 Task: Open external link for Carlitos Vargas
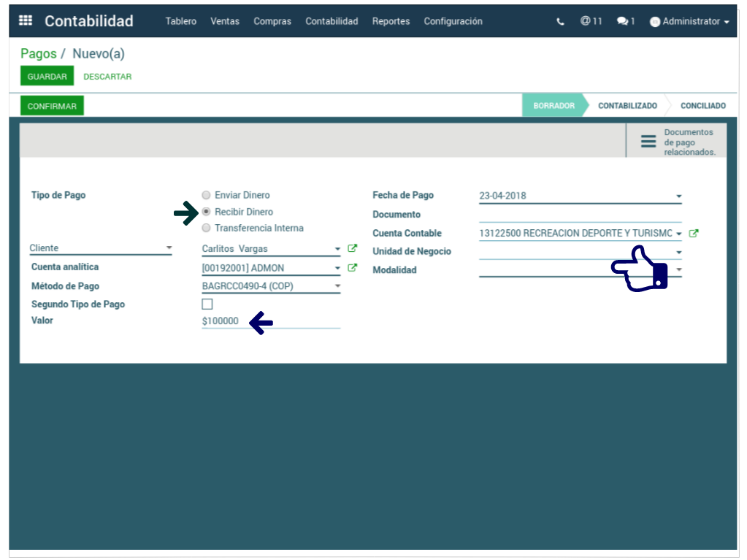(x=353, y=249)
